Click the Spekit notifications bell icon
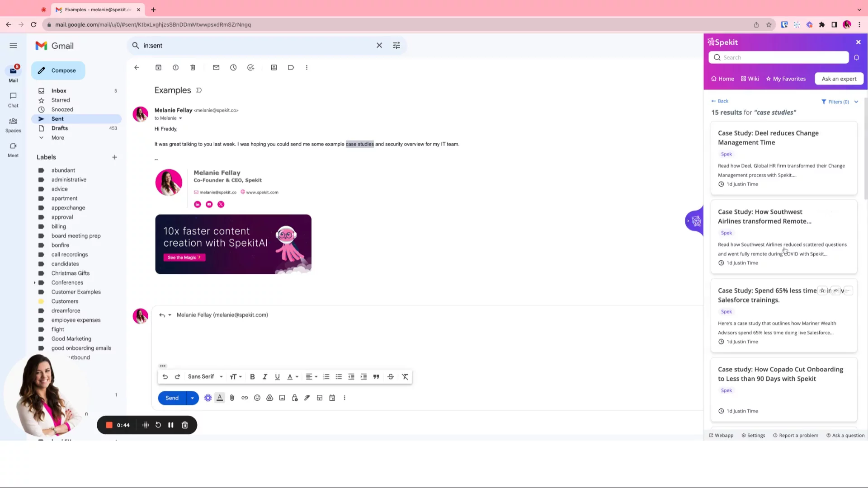This screenshot has width=868, height=488. click(x=856, y=57)
